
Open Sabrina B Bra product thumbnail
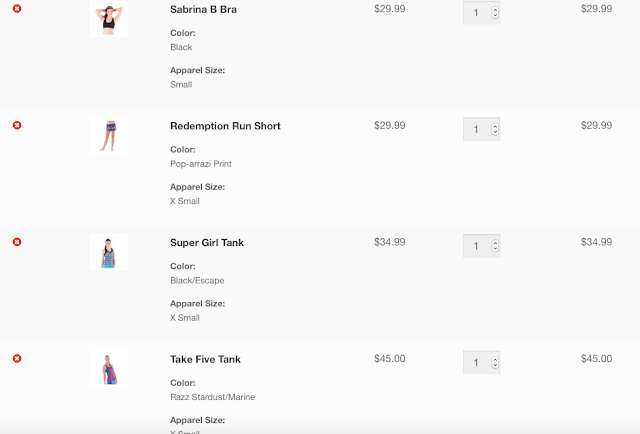click(108, 19)
